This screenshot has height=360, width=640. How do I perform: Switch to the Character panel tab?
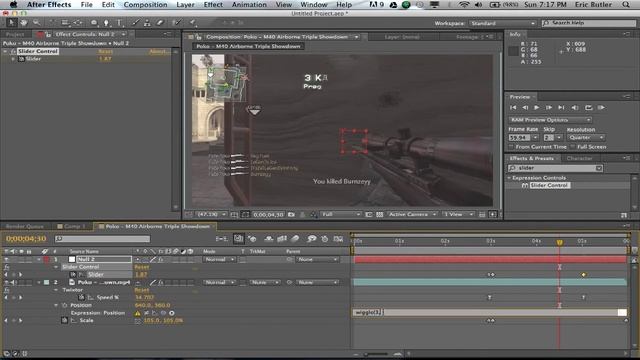[x=579, y=158]
